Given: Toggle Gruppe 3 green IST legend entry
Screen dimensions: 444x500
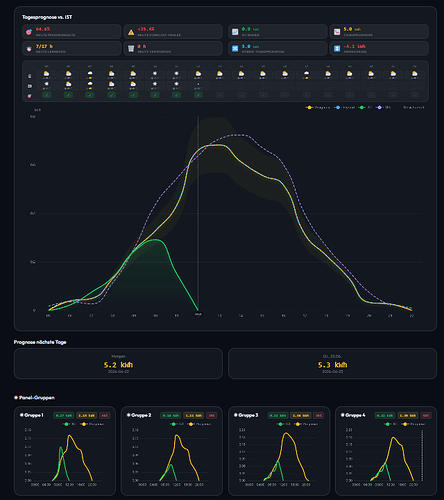Looking at the screenshot, I should click(x=283, y=424).
